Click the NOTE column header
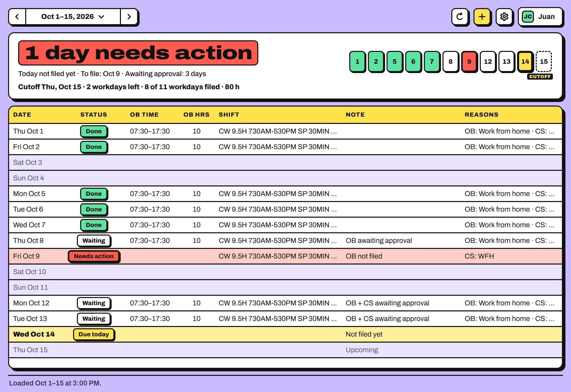The height and width of the screenshot is (392, 571). [x=355, y=115]
